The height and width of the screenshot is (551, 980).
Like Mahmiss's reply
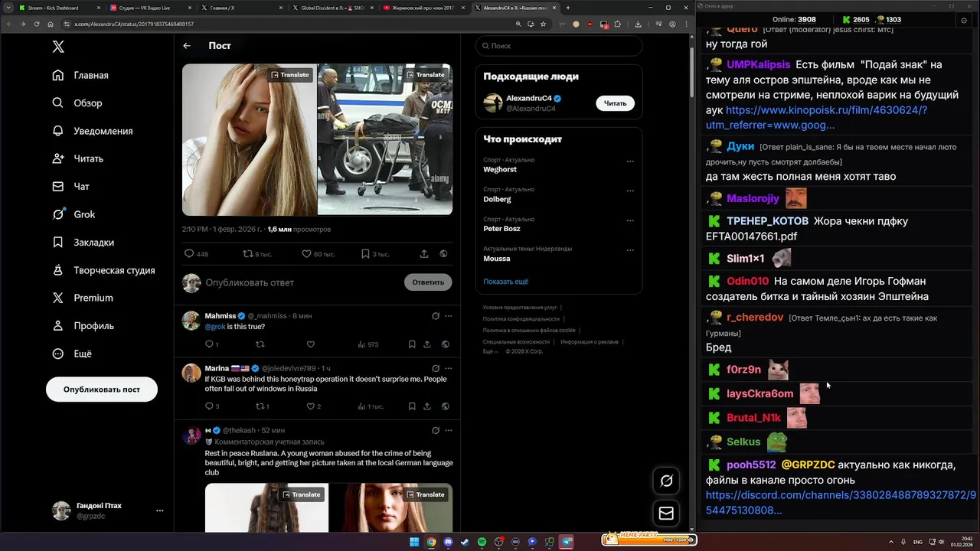click(310, 344)
